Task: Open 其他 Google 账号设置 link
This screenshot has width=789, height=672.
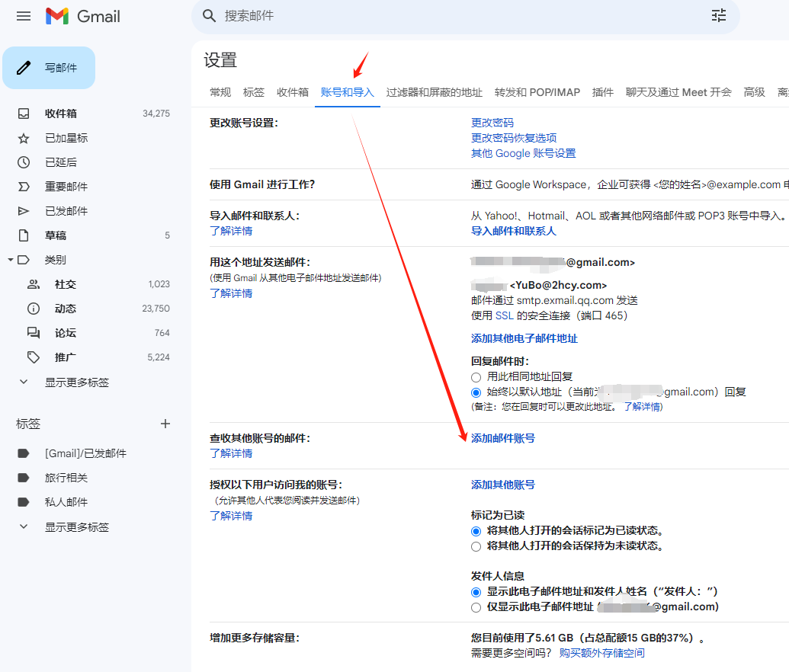Action: (523, 153)
